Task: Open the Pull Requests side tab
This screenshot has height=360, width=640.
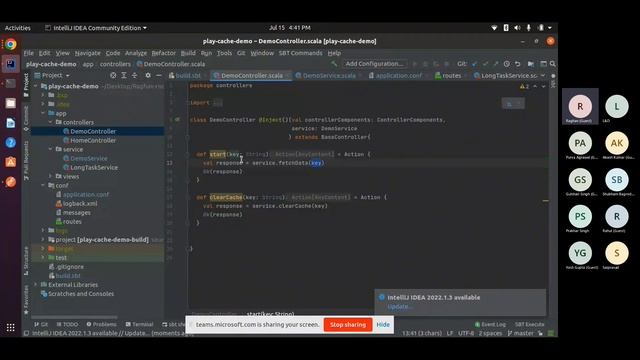Action: pos(26,160)
